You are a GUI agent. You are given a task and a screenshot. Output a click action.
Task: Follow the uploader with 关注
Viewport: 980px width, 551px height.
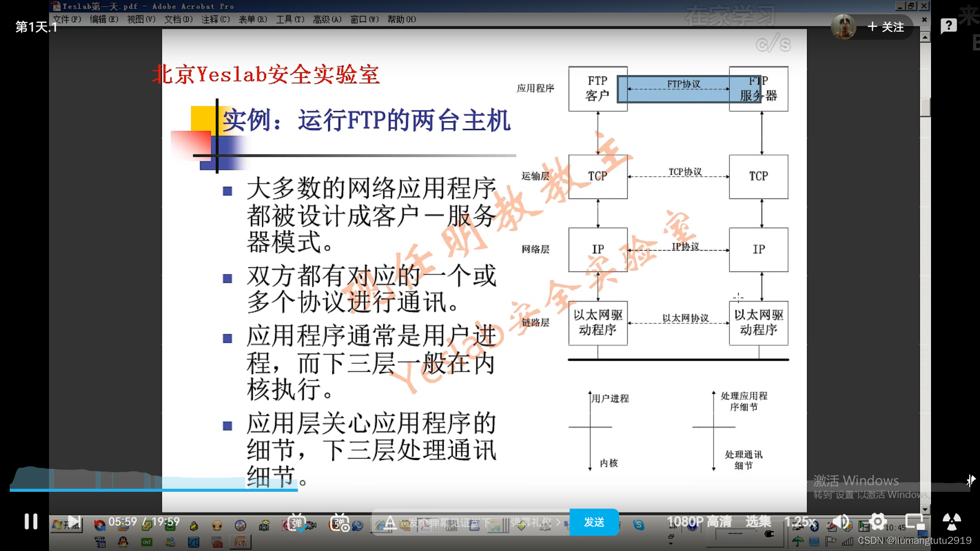[886, 27]
